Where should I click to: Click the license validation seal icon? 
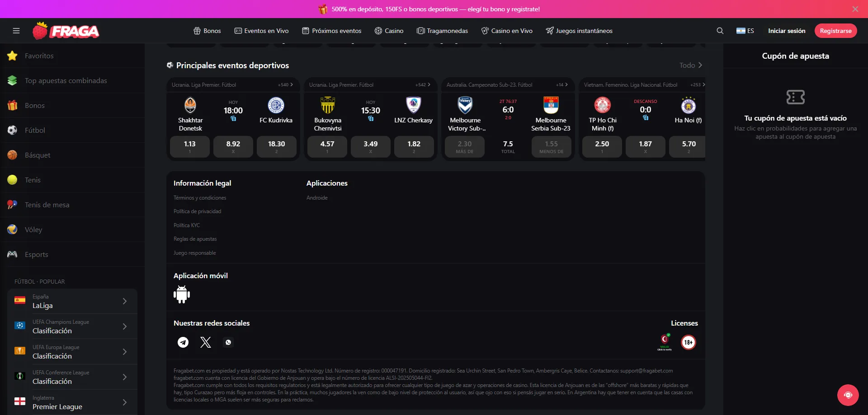tap(665, 342)
